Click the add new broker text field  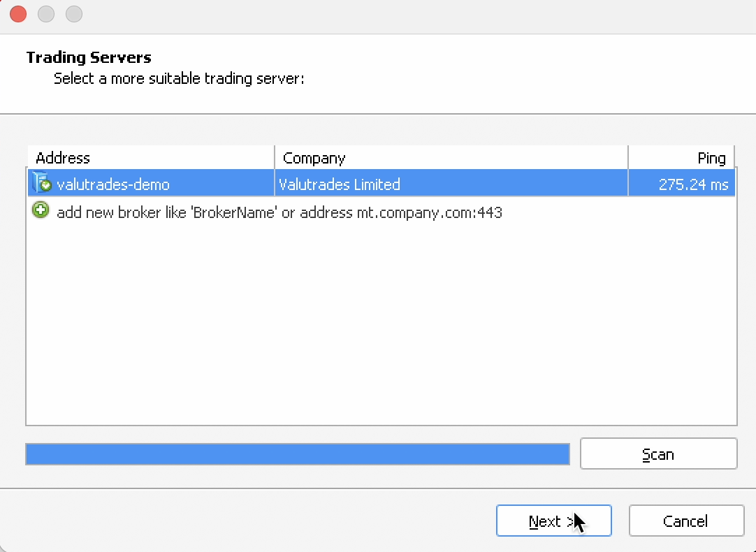[x=279, y=212]
